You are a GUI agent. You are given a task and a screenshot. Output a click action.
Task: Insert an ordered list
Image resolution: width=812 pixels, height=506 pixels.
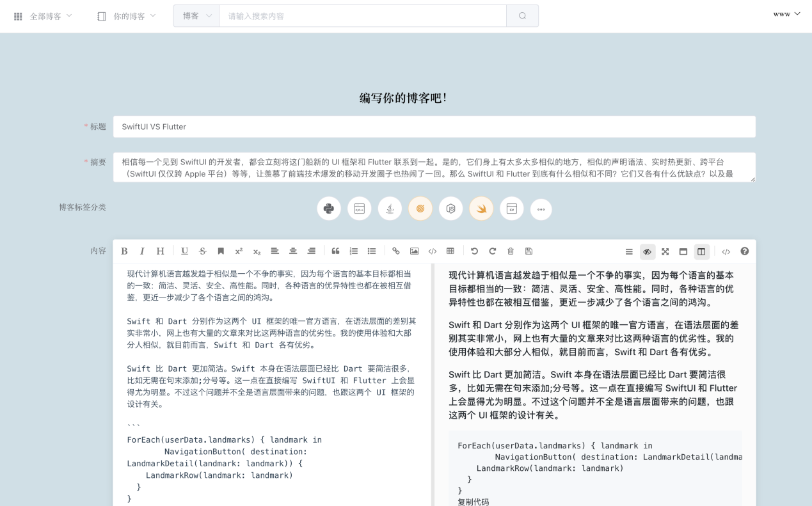pos(353,251)
